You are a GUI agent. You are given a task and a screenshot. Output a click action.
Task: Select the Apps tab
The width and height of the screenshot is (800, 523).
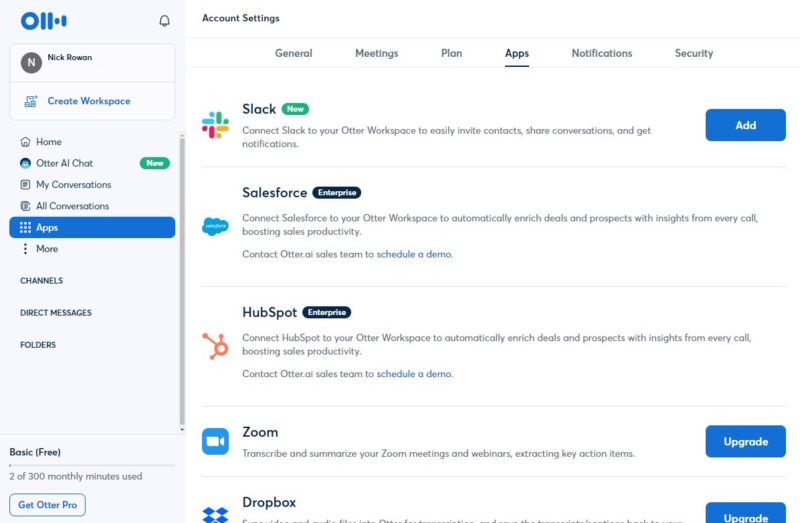pyautogui.click(x=517, y=53)
